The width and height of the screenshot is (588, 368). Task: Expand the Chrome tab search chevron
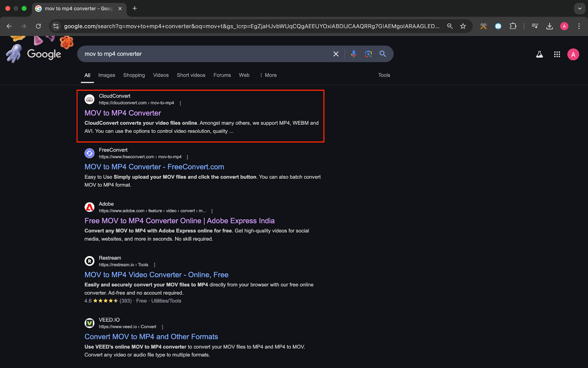(580, 8)
